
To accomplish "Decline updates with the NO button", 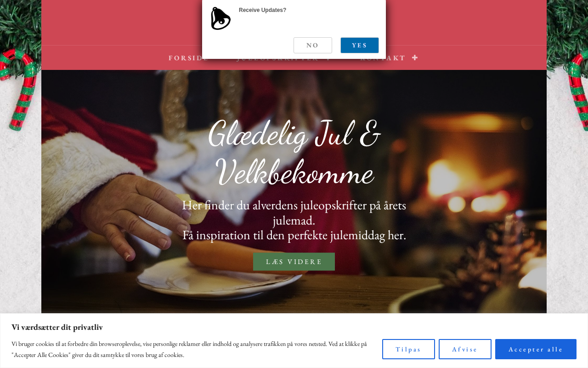I will click(313, 45).
